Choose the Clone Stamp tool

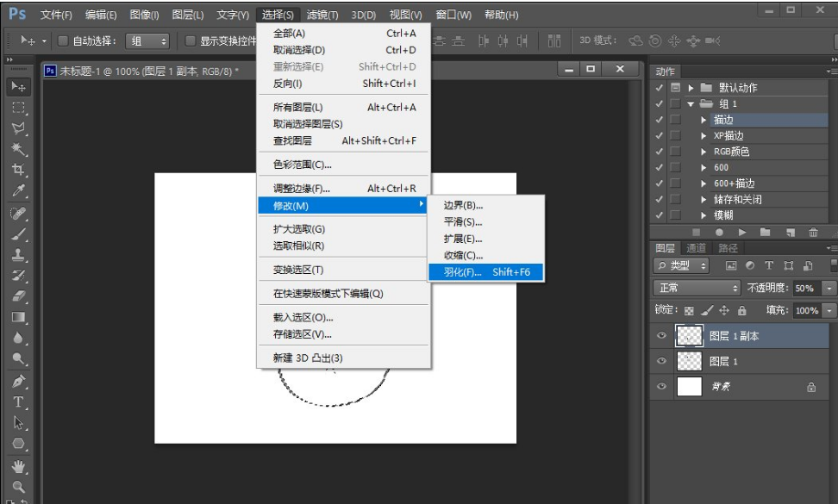[x=18, y=255]
